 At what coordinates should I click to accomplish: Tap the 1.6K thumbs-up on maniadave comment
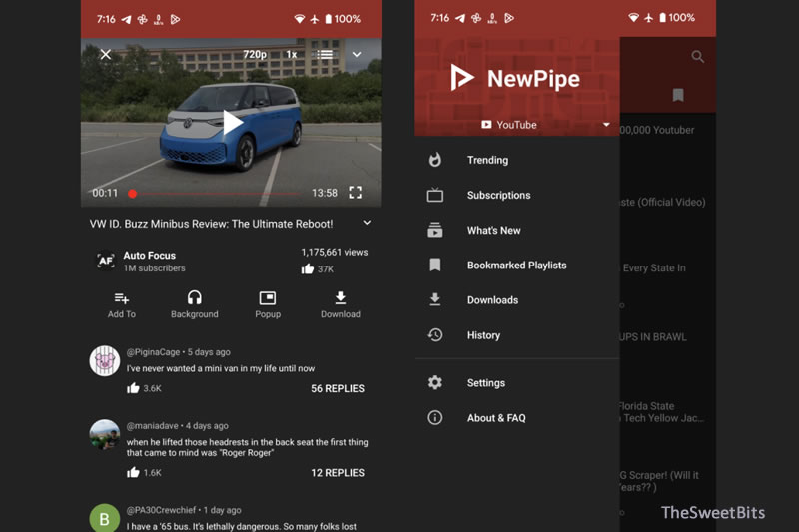pyautogui.click(x=133, y=472)
